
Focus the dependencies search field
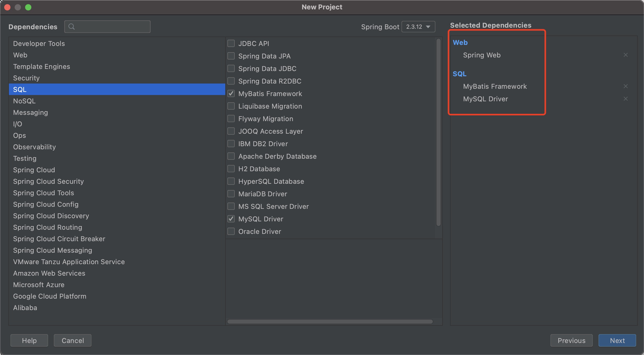pyautogui.click(x=107, y=27)
